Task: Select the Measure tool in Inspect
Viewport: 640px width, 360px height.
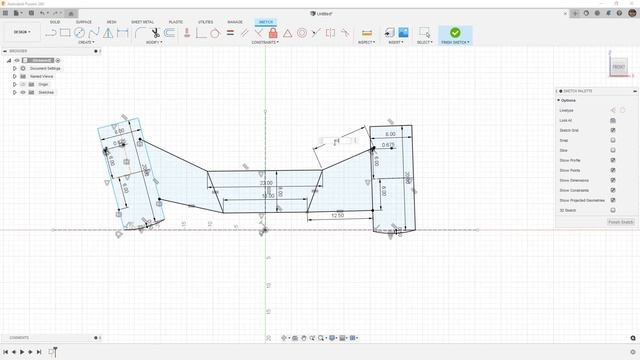Action: [367, 33]
